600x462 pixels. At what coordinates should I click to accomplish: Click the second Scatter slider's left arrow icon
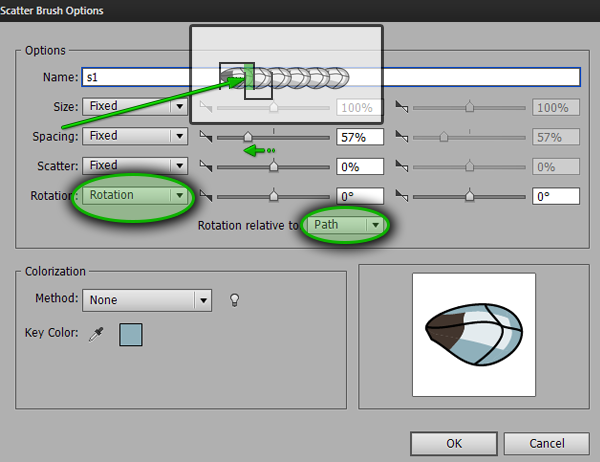pyautogui.click(x=402, y=166)
